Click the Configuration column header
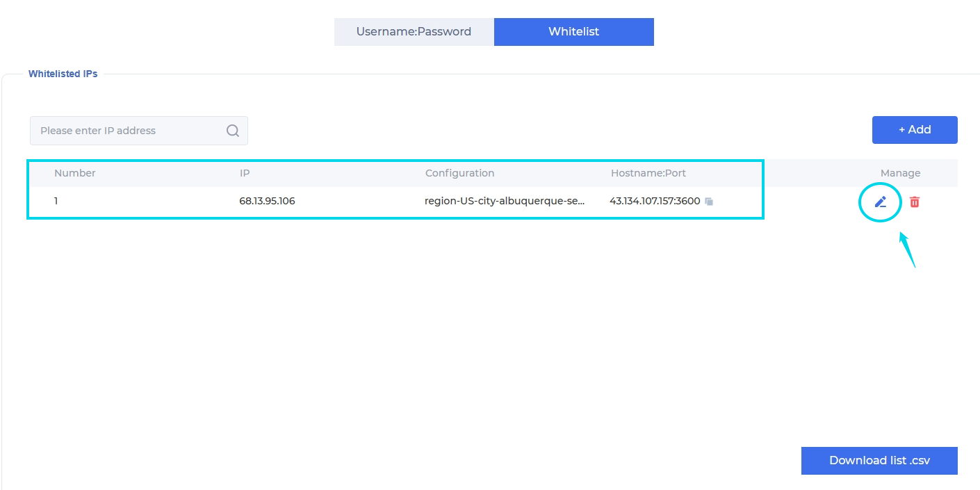The width and height of the screenshot is (980, 490). click(x=459, y=173)
